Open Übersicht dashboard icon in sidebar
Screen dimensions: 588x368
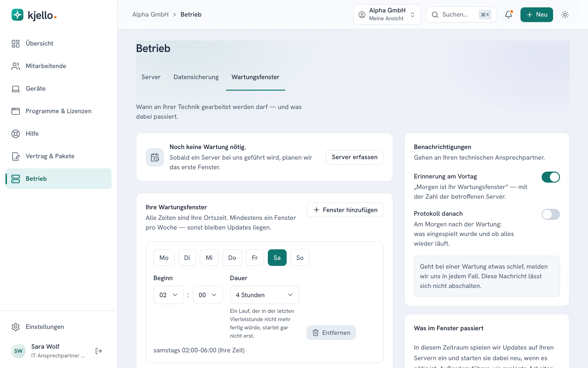pos(16,43)
